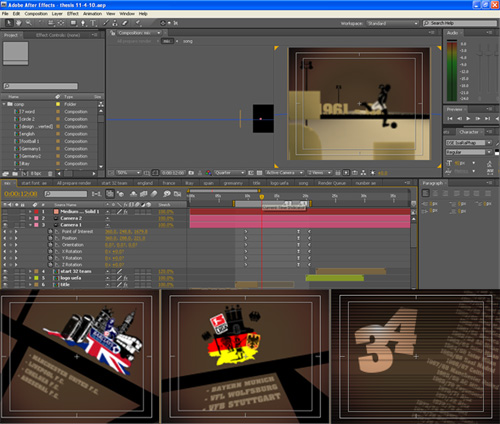Toggle visibility eye of Camera 1 layer
The image size is (500, 424).
5,225
